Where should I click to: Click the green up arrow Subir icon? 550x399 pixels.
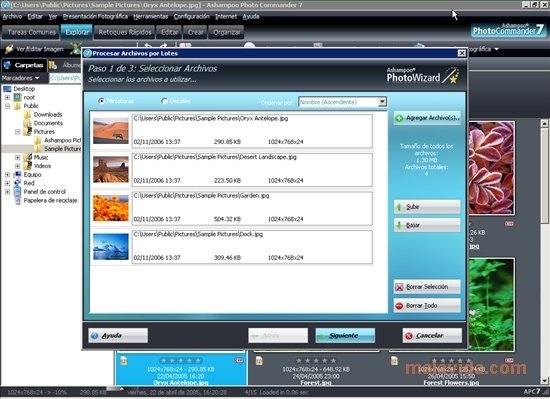click(399, 207)
